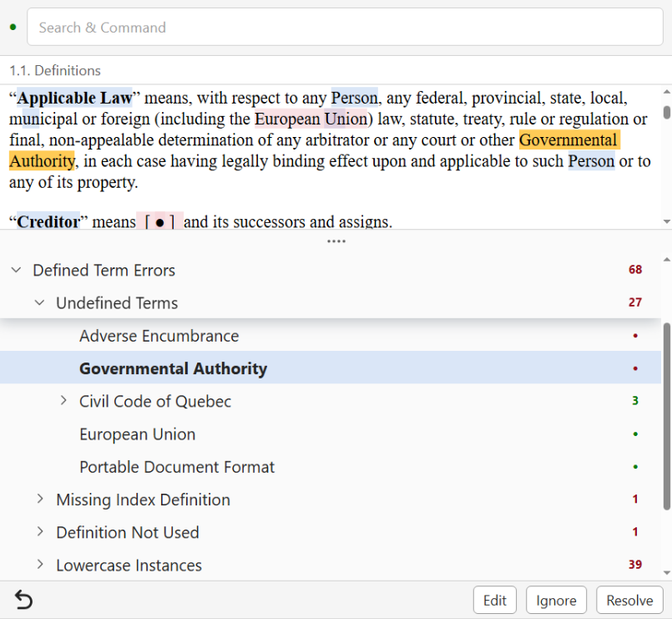Click the Lowercase Instances label
The image size is (672, 619).
click(129, 566)
